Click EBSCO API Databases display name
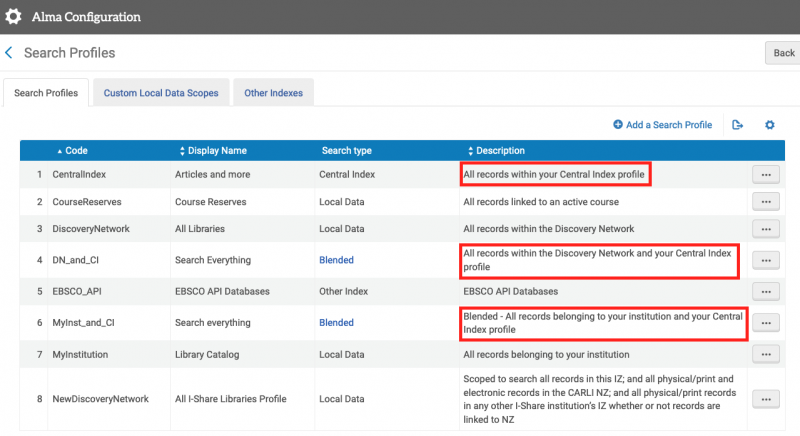This screenshot has width=800, height=436. tap(222, 292)
